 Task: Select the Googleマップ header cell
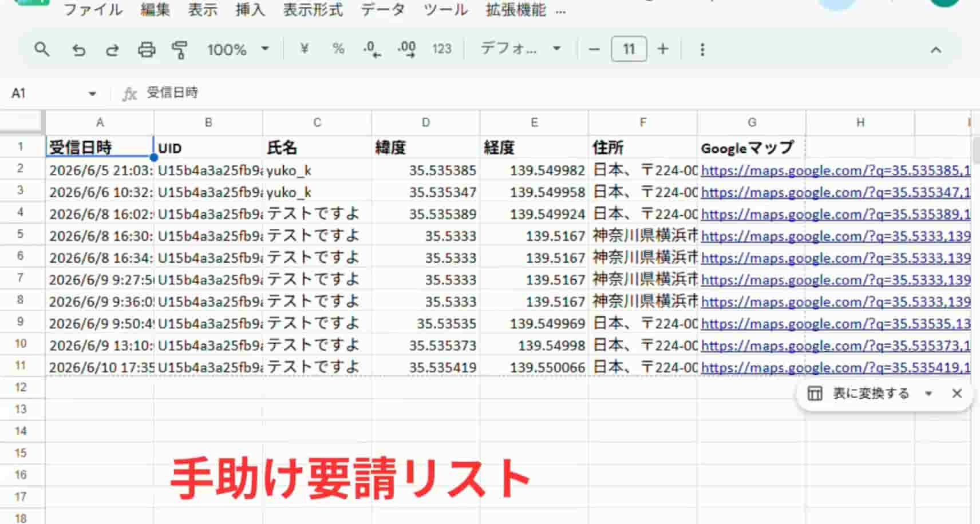coord(752,147)
